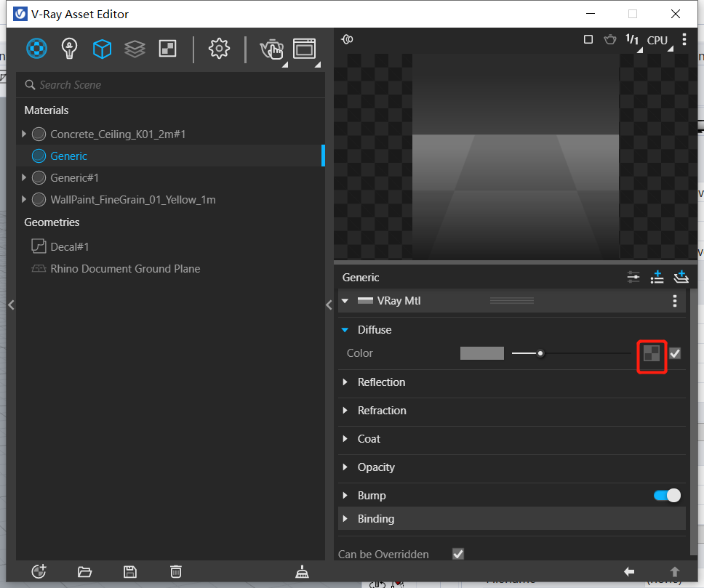The width and height of the screenshot is (704, 588).
Task: Click the Import asset folder icon
Action: [84, 572]
